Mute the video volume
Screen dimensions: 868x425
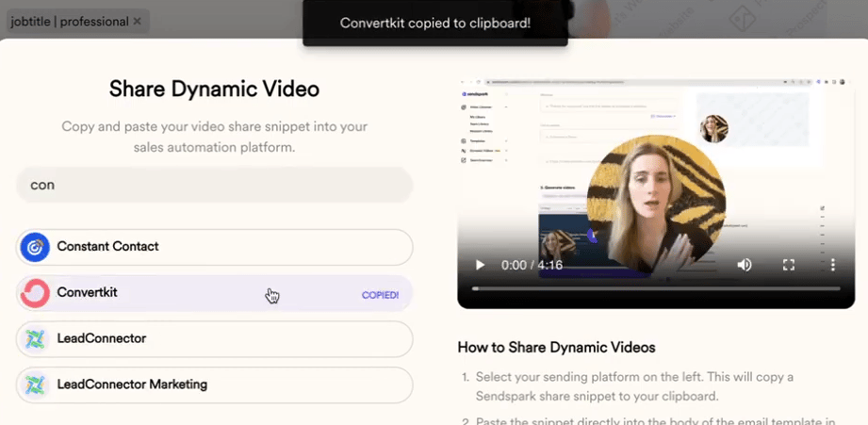pyautogui.click(x=744, y=265)
